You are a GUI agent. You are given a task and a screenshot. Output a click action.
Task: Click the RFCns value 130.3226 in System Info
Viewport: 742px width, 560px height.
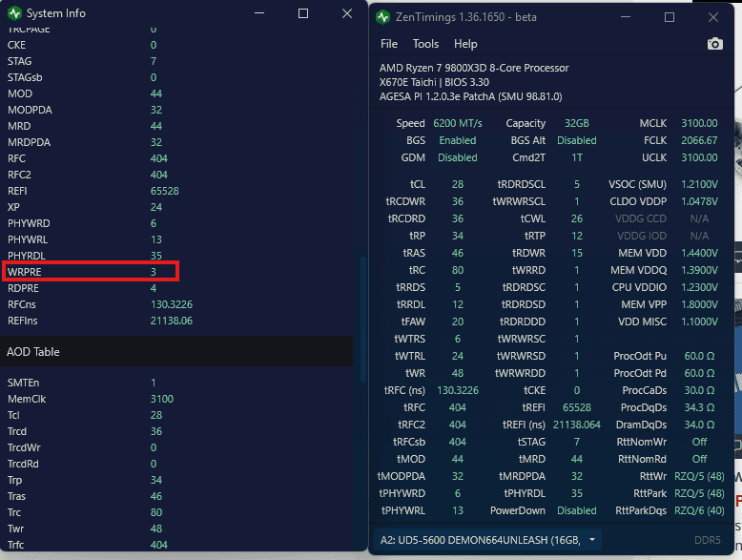[x=172, y=304]
